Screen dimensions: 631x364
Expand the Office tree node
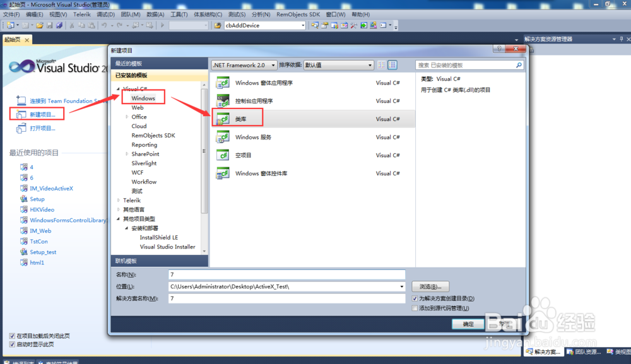point(127,117)
